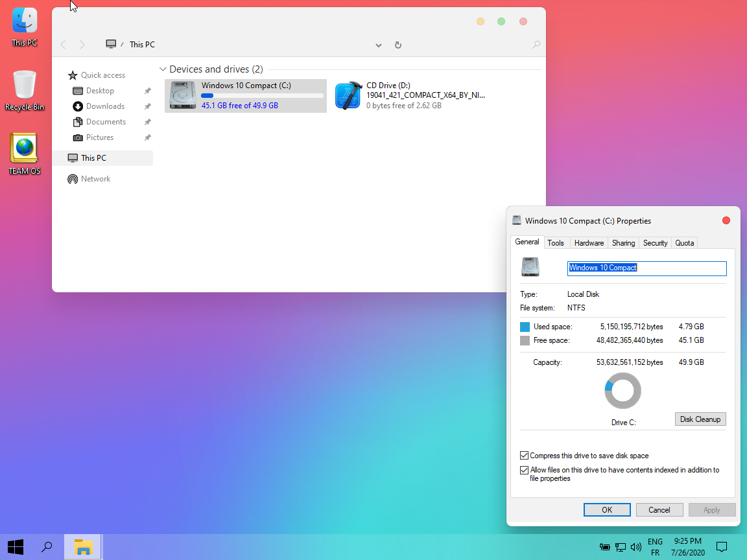Click the Apply button
This screenshot has width=747, height=560.
pos(712,510)
